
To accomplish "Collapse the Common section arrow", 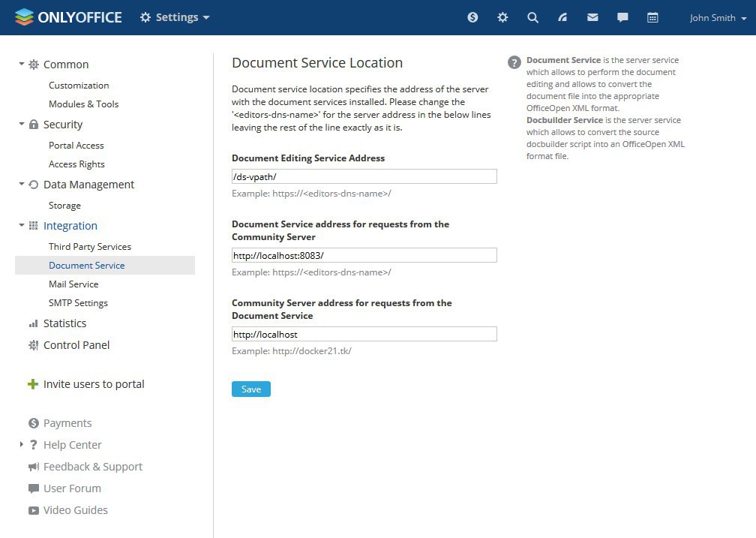I will click(x=22, y=65).
